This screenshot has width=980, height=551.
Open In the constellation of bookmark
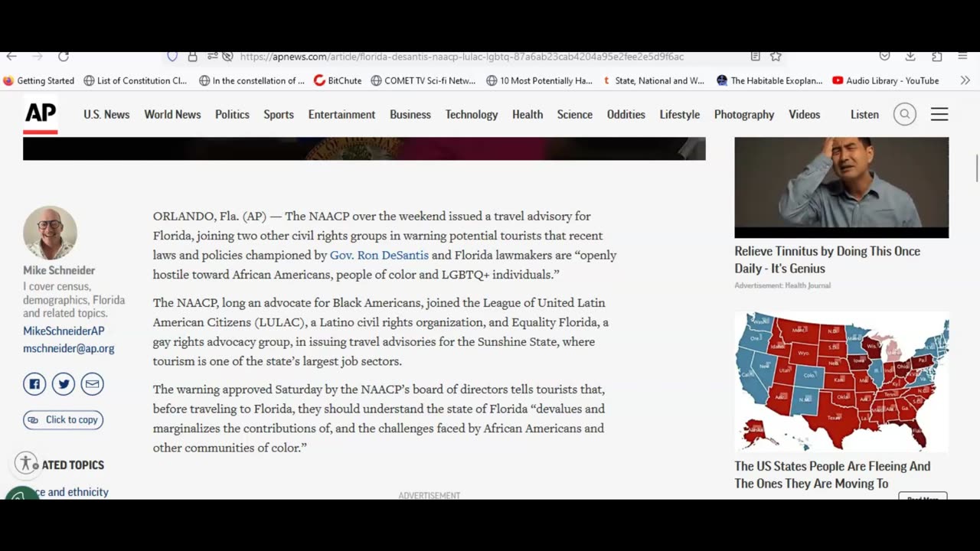(x=252, y=80)
